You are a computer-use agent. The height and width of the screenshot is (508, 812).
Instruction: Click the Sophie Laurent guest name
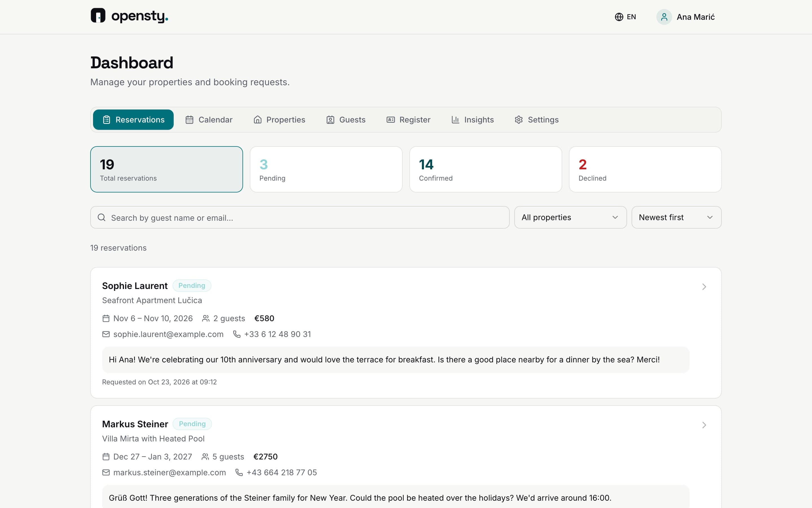point(134,286)
